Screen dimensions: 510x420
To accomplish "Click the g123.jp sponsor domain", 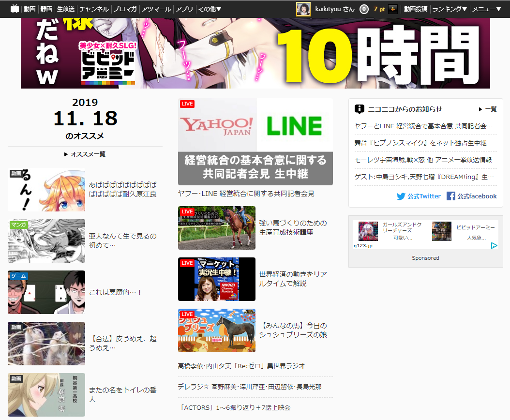I will click(363, 246).
